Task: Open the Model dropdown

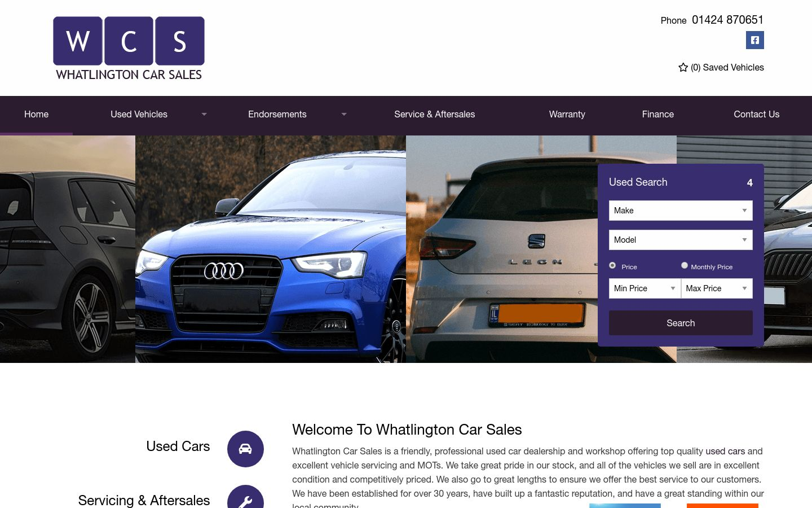Action: click(x=681, y=240)
